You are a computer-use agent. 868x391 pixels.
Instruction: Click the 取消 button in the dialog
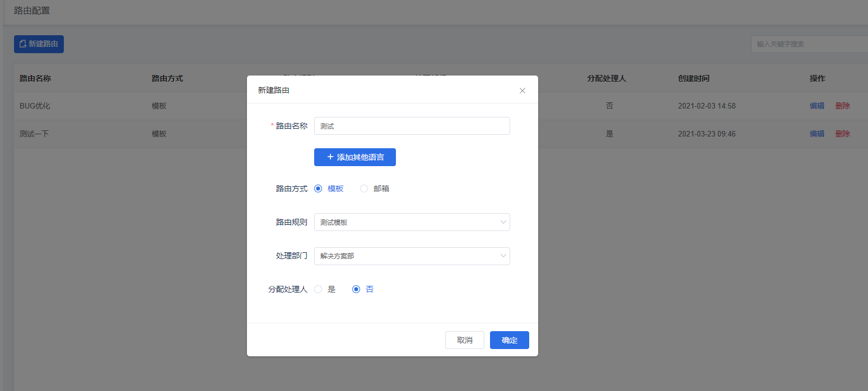(465, 340)
